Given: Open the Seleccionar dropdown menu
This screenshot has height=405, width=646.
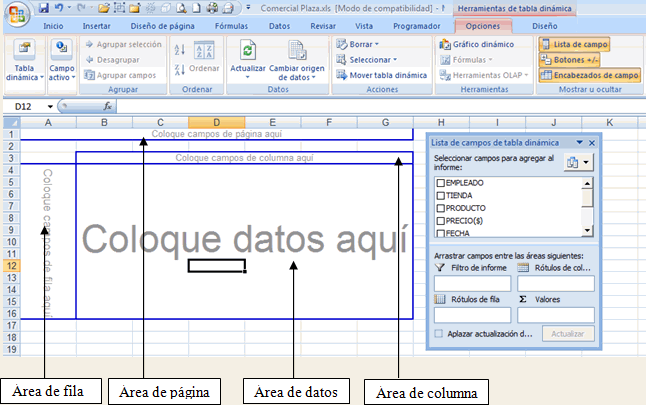Looking at the screenshot, I should pos(372,60).
